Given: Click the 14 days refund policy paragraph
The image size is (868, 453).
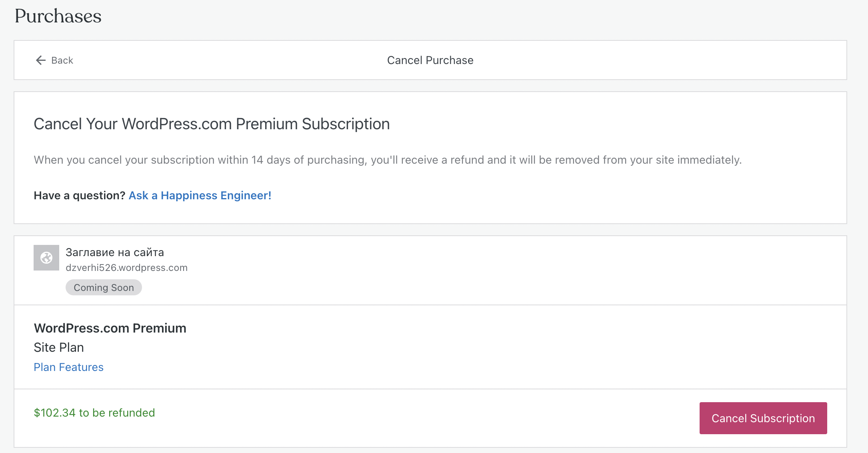Looking at the screenshot, I should pyautogui.click(x=388, y=160).
